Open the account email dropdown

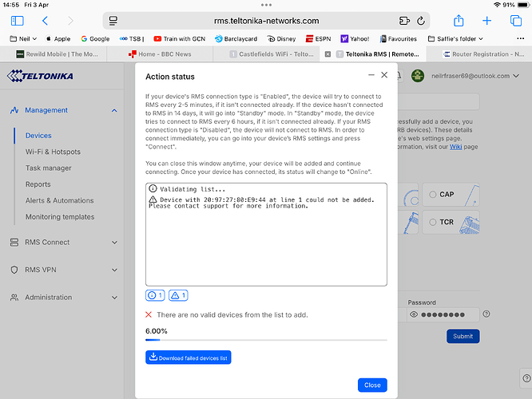pos(475,76)
